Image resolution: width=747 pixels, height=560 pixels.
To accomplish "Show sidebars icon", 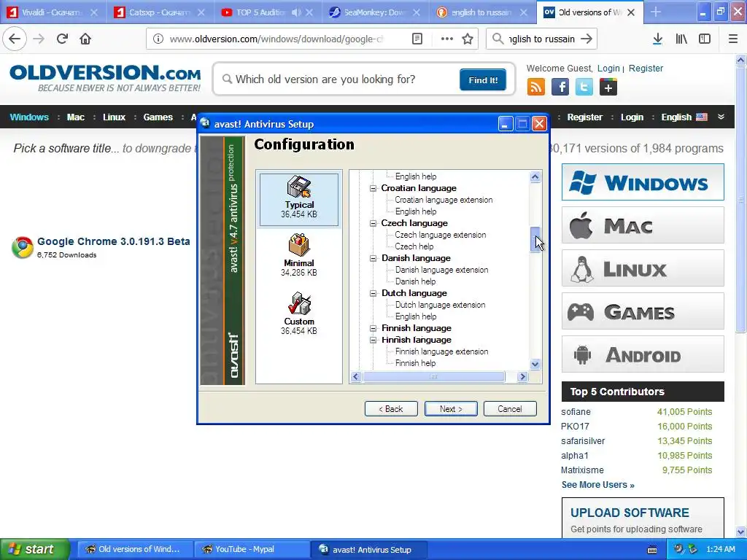I will 705,39.
